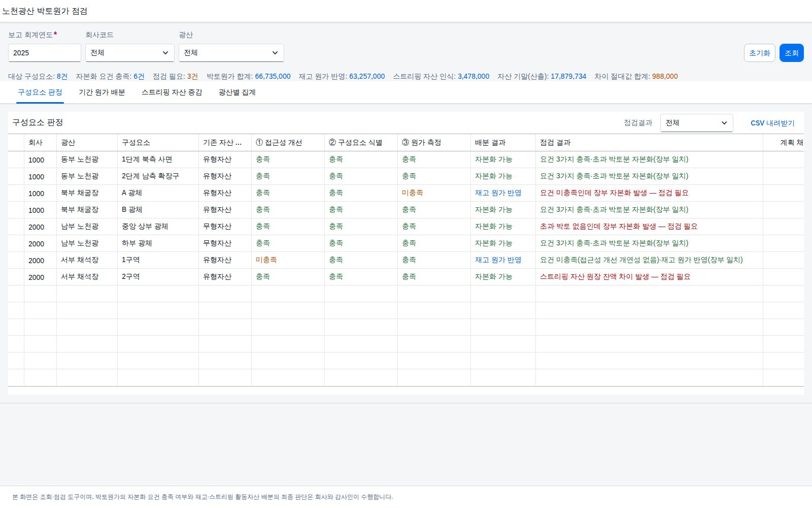Click the 스트리핑 자산 인식 value 3,478,000
The height and width of the screenshot is (508, 812).
point(473,77)
